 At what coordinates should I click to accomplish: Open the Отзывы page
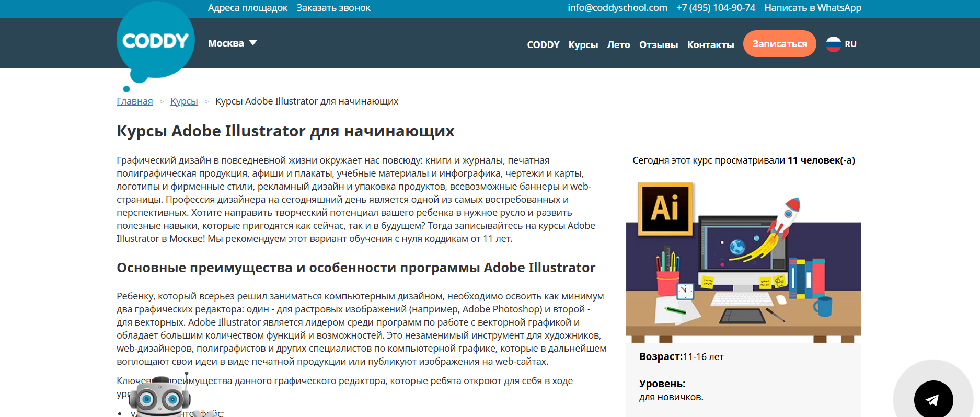click(658, 45)
